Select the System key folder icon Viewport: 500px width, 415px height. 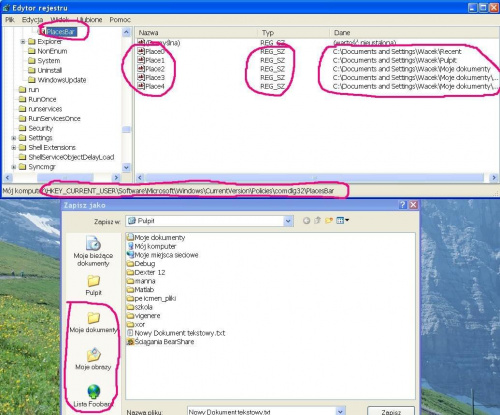pyautogui.click(x=32, y=61)
